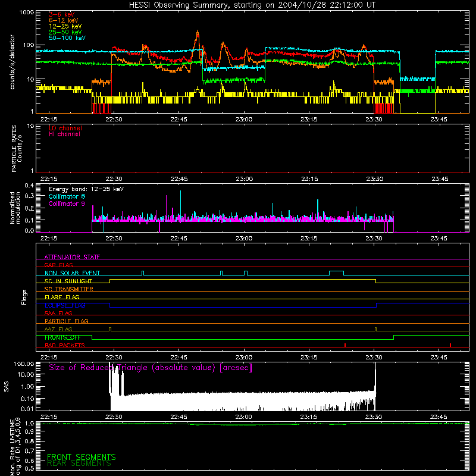Pick the cyan 50-100 keV legend entry
Image resolution: width=476 pixels, height=476 pixels.
[x=67, y=38]
